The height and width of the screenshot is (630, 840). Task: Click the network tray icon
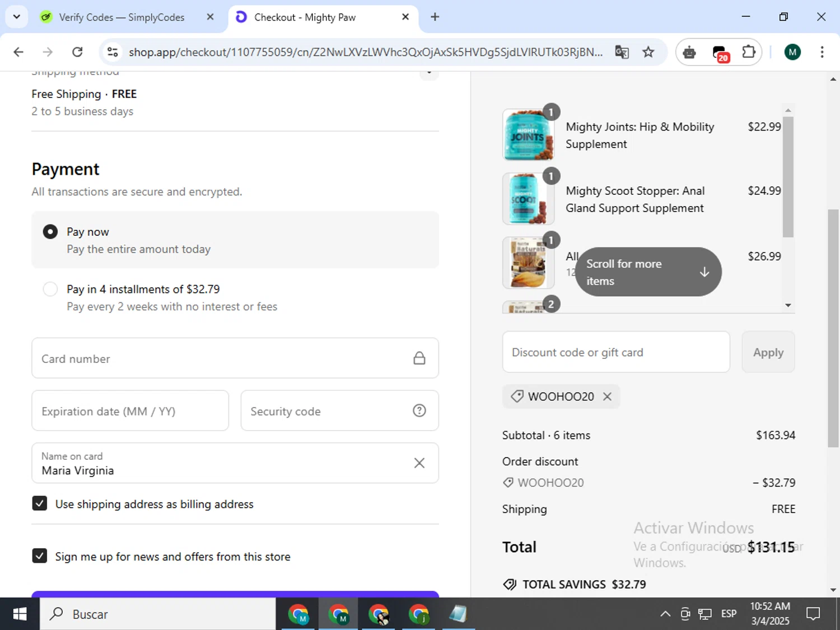(x=705, y=614)
